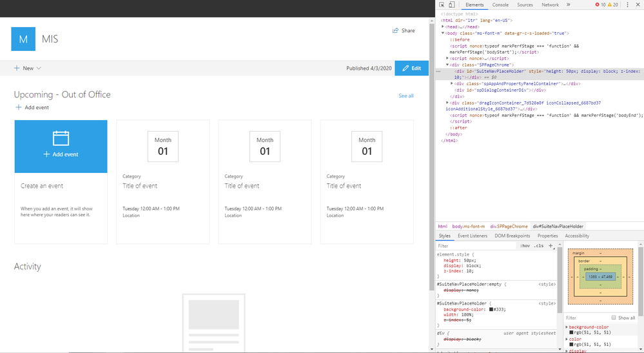
Task: Click the plus icon next to Add event under heading
Action: (19, 107)
